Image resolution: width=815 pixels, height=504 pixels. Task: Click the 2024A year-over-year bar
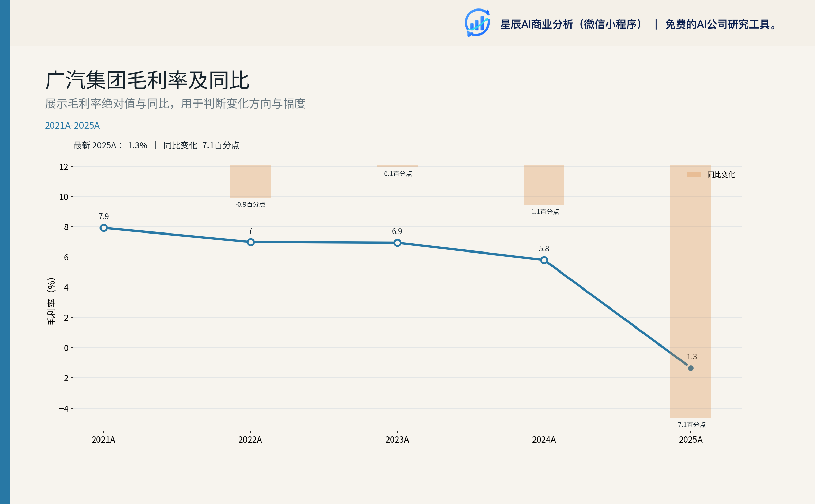click(544, 185)
